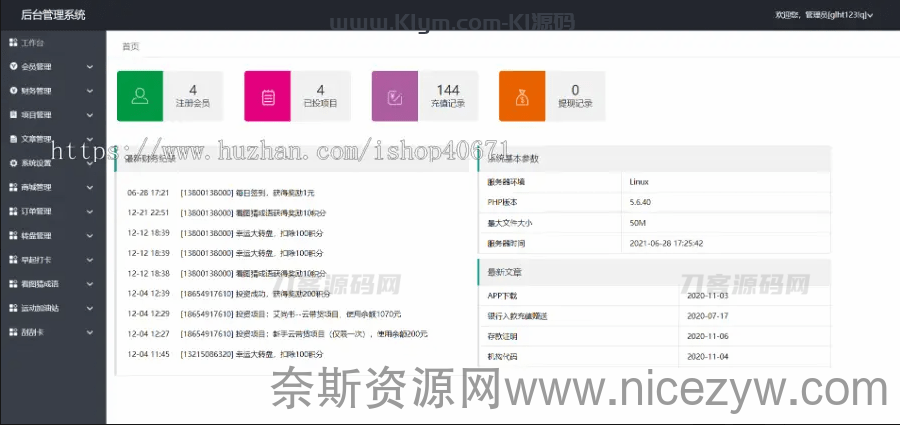Click the 运动加油站 icon in sidebar
Viewport: 900px width, 425px height.
13,308
